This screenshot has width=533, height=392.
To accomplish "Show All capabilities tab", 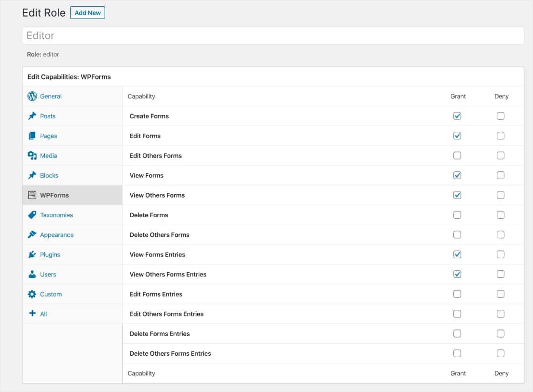I will 73,314.
